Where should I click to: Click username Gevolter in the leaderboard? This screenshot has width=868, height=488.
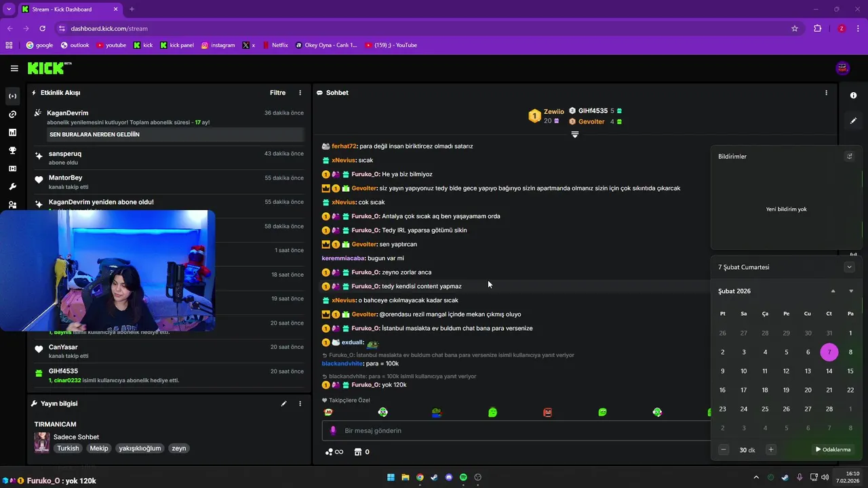591,122
